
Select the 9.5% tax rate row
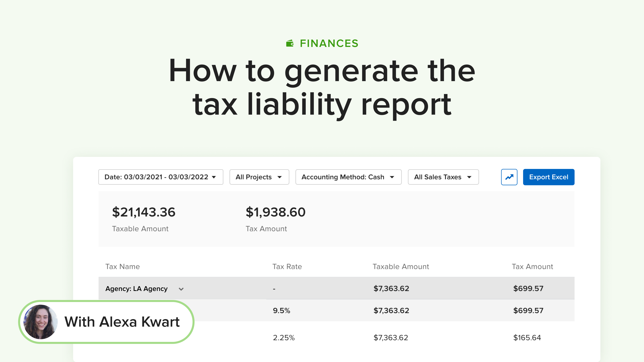pos(282,311)
